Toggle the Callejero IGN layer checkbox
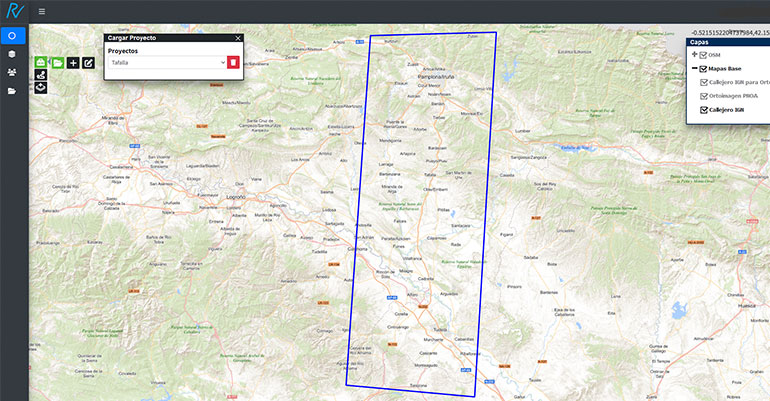This screenshot has width=770, height=401. click(704, 110)
